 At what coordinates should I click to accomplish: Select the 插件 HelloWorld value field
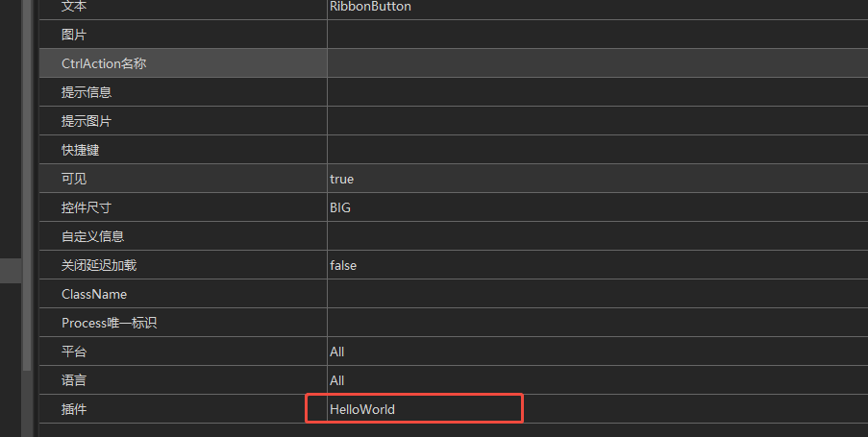(598, 408)
